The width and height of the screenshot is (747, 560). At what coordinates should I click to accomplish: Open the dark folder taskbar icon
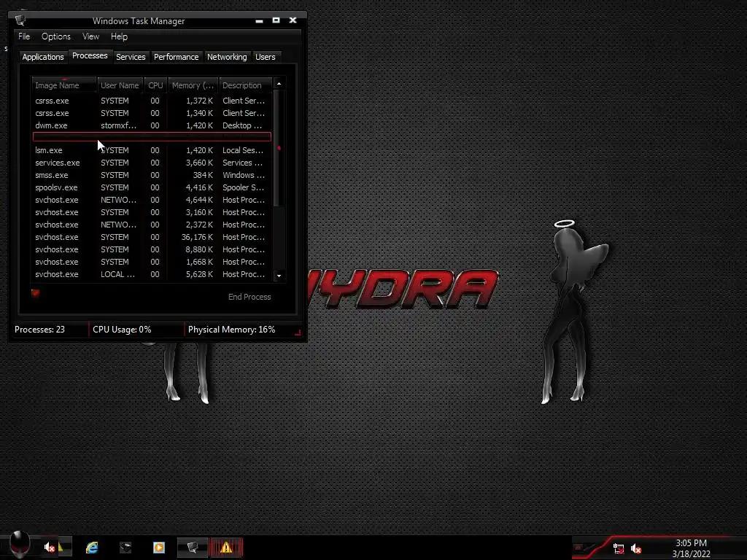click(125, 547)
